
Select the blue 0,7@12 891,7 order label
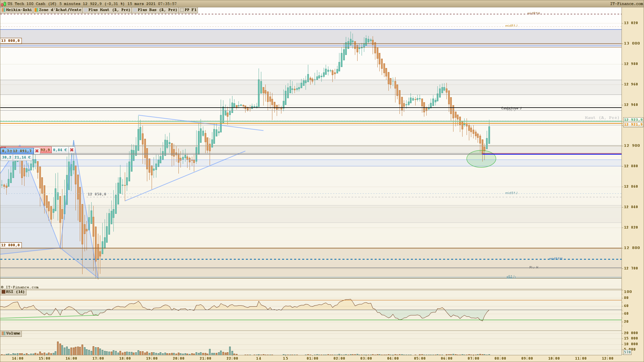pos(17,151)
